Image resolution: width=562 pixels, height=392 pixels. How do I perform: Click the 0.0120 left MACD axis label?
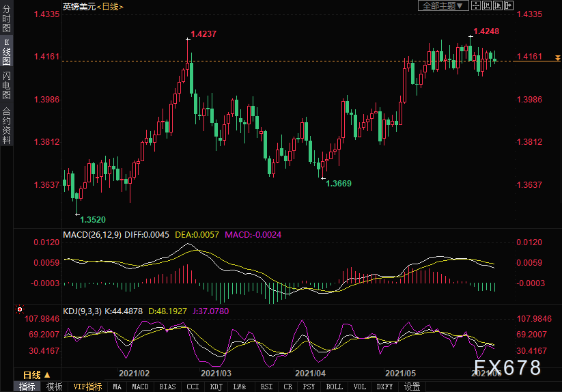click(x=46, y=242)
